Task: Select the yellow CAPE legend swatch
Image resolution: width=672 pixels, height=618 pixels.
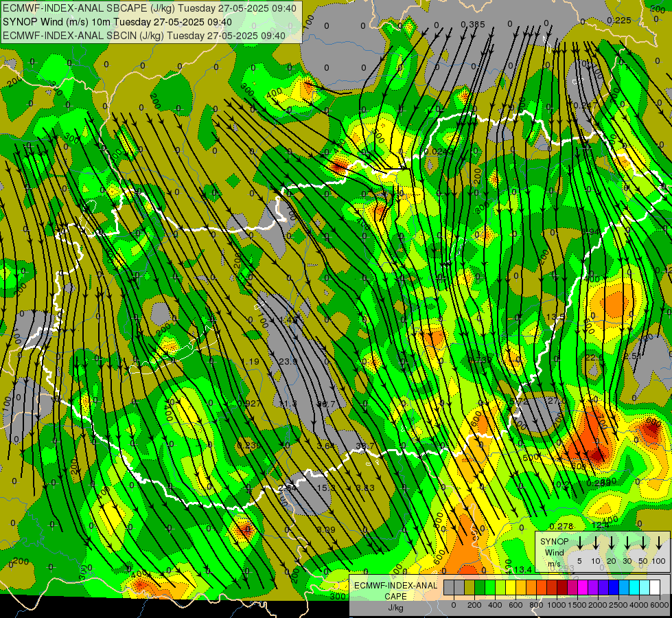Action: point(511,587)
